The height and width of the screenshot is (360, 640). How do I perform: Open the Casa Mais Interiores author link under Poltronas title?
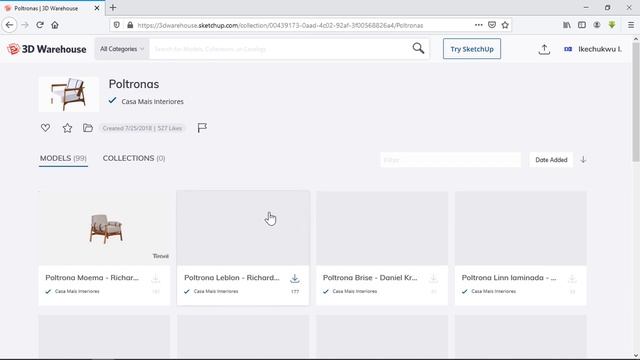[152, 102]
